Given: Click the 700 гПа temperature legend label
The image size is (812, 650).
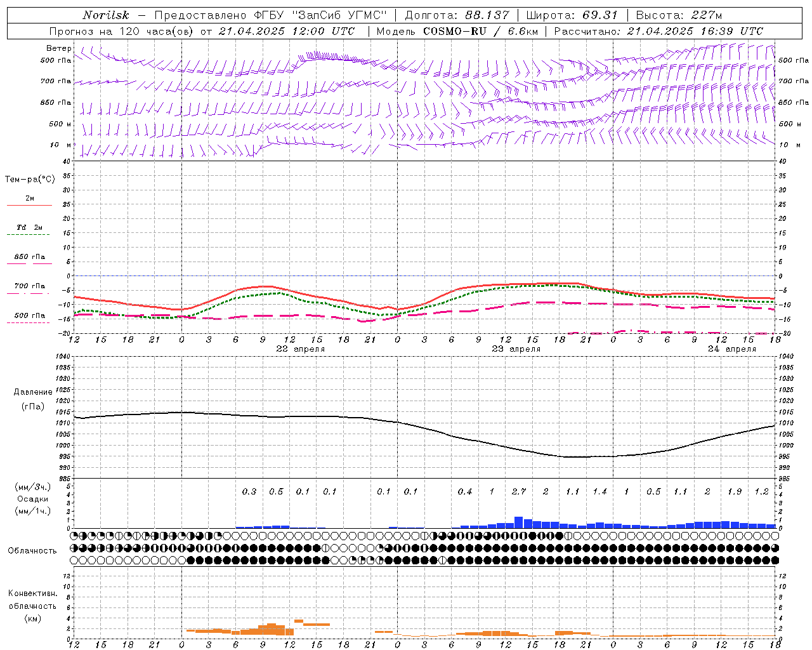Looking at the screenshot, I should coord(30,286).
